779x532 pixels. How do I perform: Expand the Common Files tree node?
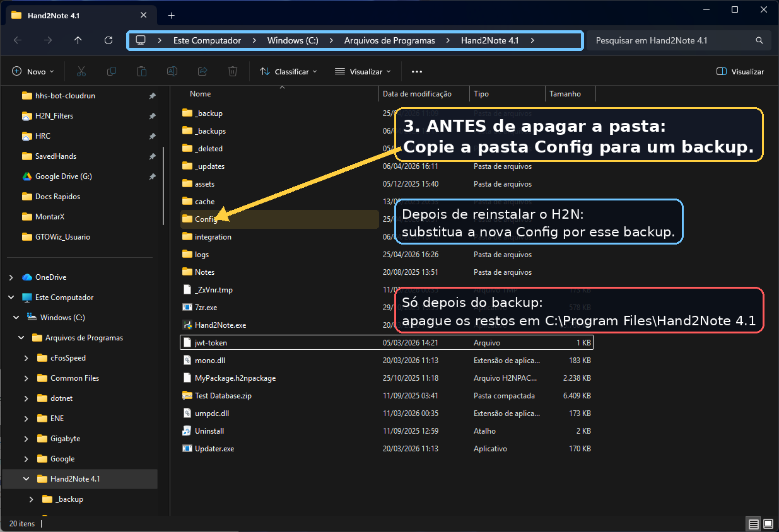coord(26,378)
